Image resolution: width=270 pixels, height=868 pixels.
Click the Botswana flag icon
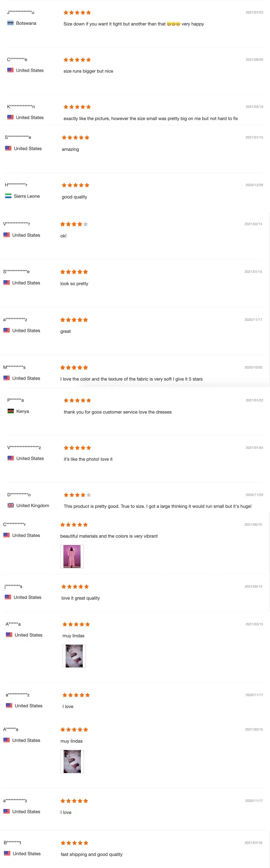pyautogui.click(x=11, y=23)
